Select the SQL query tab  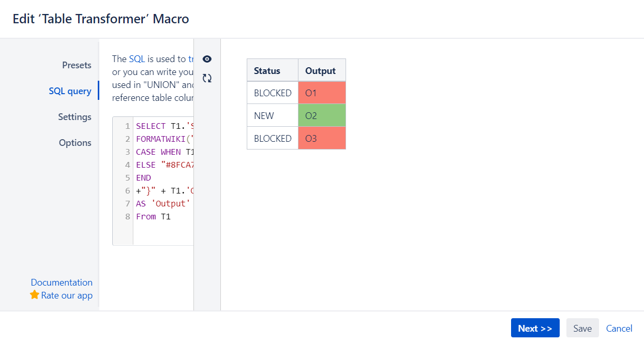[x=70, y=91]
